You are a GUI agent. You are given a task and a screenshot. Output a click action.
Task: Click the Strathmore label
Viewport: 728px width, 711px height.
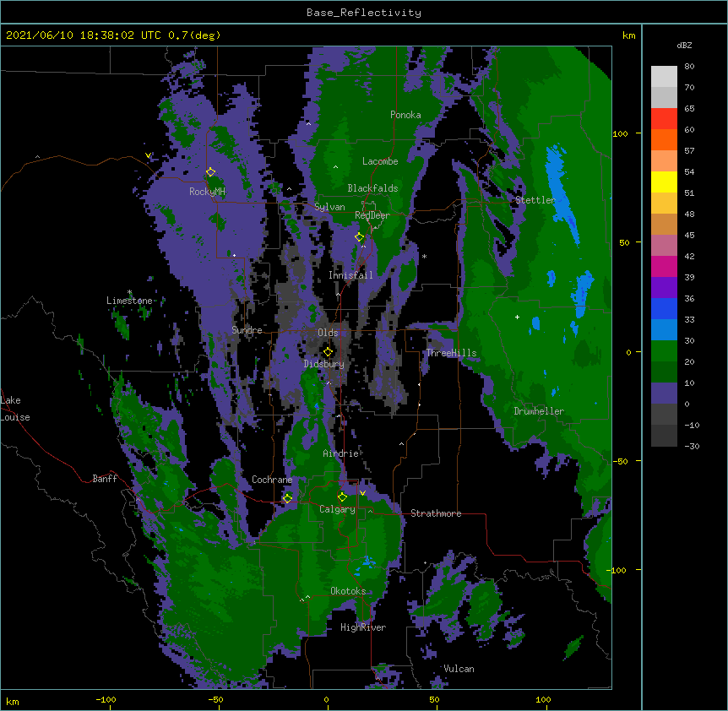click(436, 513)
